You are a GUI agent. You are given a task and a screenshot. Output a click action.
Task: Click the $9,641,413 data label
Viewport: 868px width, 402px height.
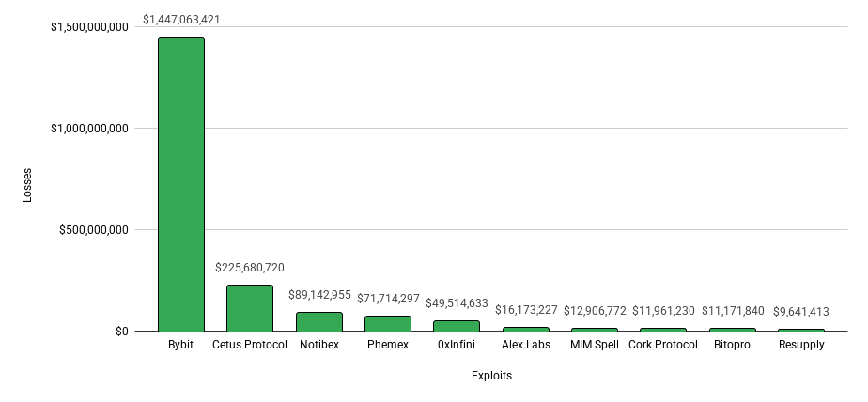pyautogui.click(x=801, y=312)
